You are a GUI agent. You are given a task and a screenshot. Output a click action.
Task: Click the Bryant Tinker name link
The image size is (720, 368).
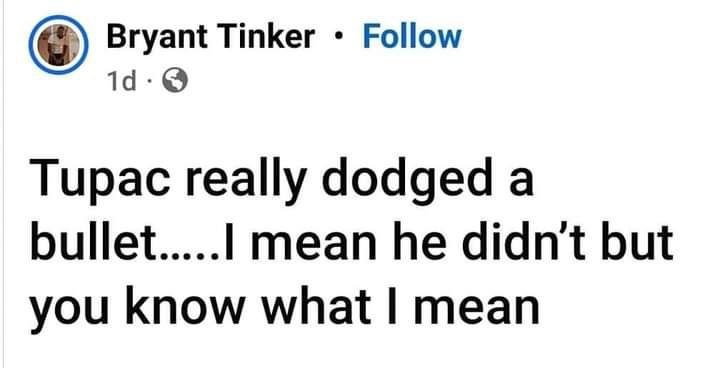pyautogui.click(x=211, y=37)
